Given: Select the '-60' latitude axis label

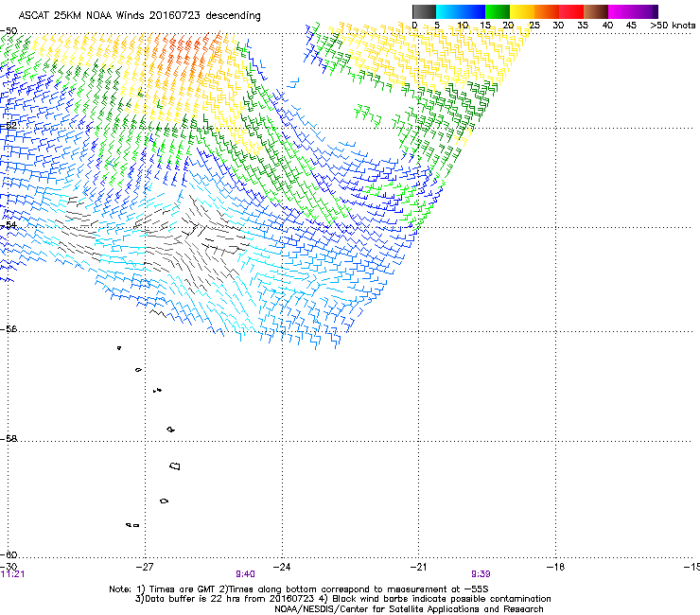Looking at the screenshot, I should (x=8, y=554).
